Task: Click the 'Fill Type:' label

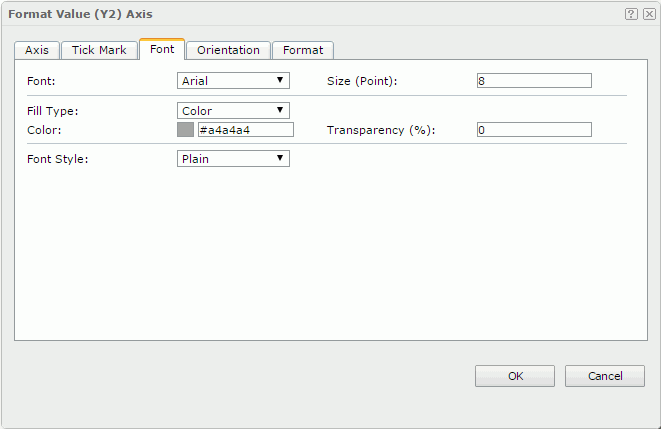Action: [x=52, y=111]
